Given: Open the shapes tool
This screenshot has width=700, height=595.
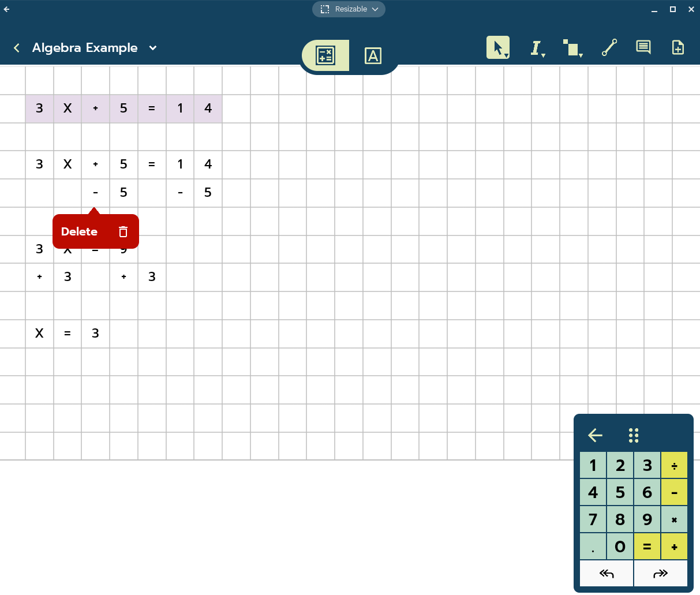Looking at the screenshot, I should (x=571, y=48).
